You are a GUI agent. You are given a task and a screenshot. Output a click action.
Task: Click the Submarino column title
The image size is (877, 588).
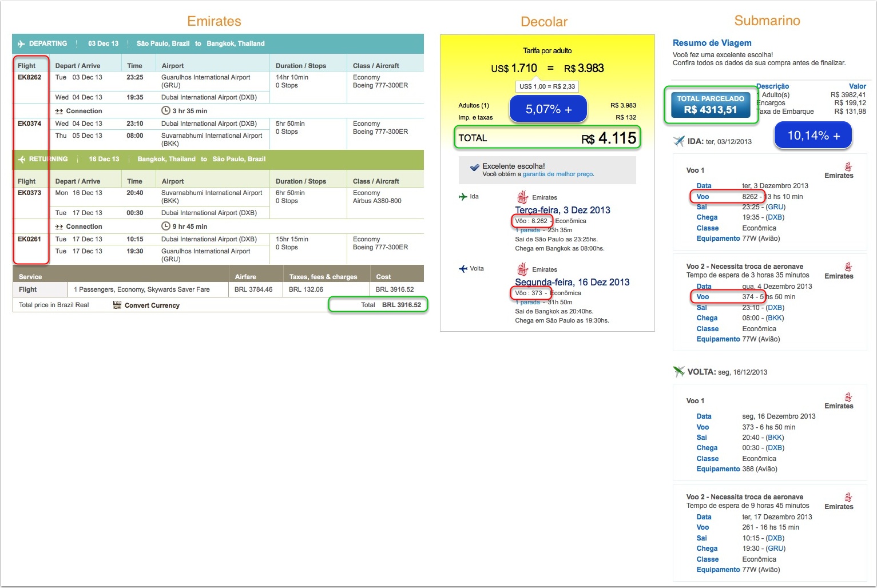tap(767, 21)
